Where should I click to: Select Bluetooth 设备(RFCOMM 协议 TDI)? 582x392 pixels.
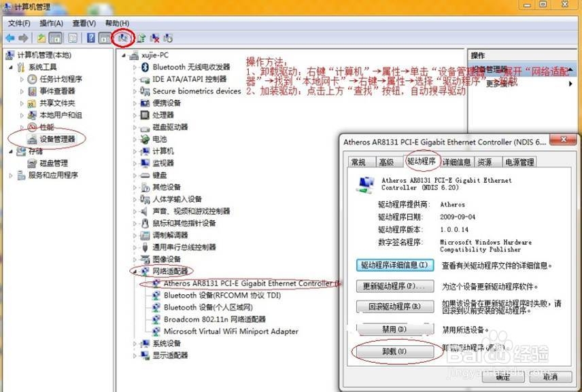(x=222, y=296)
